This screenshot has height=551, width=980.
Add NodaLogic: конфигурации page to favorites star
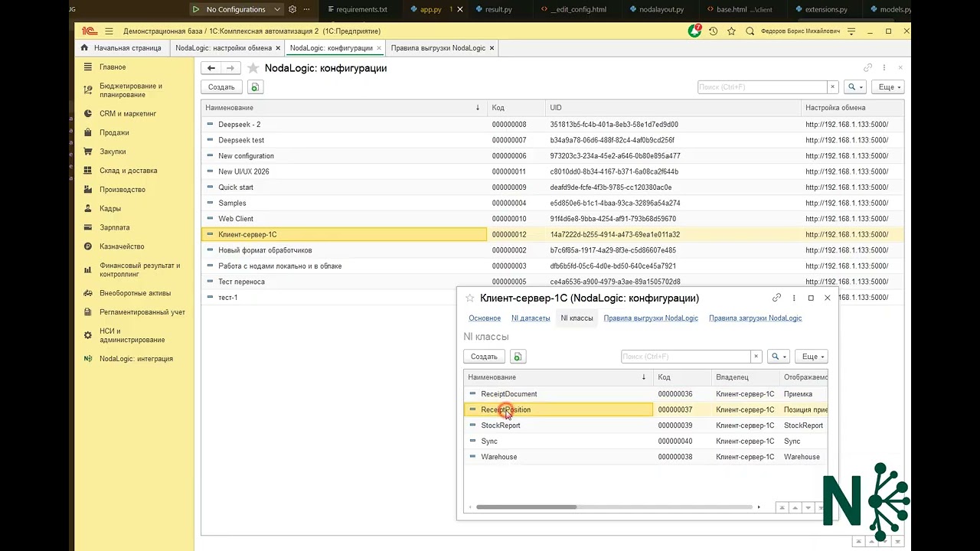pos(253,68)
